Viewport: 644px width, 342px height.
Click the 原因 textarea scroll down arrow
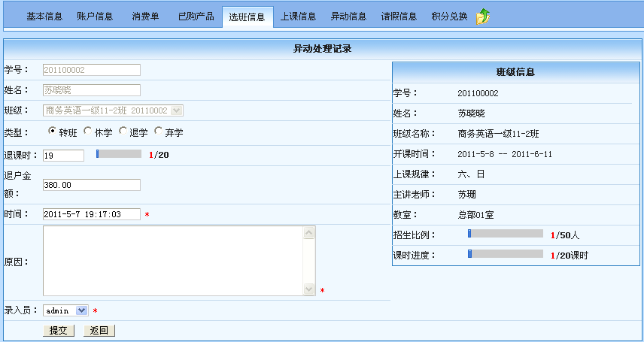coord(309,289)
